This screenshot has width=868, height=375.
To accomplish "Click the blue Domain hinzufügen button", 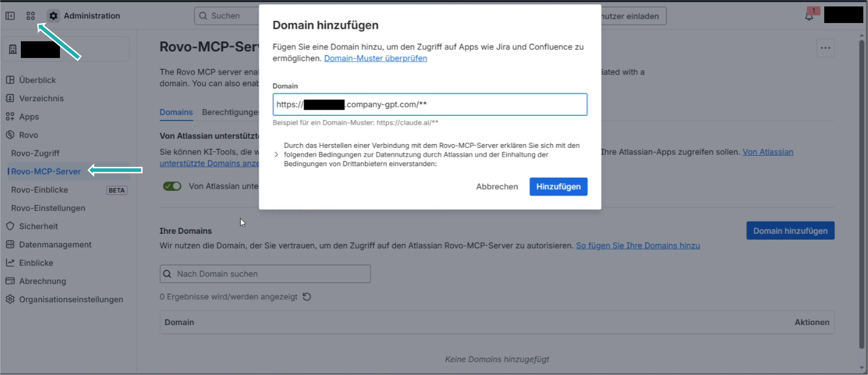I will click(790, 230).
